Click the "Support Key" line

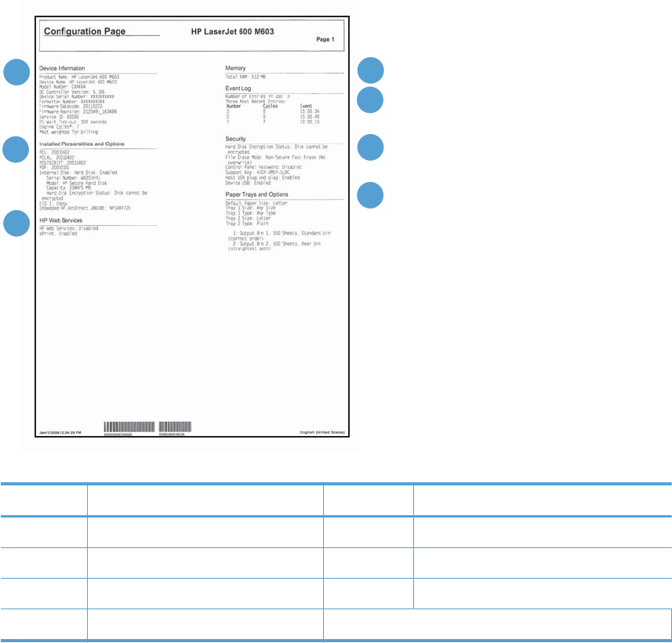(x=257, y=173)
